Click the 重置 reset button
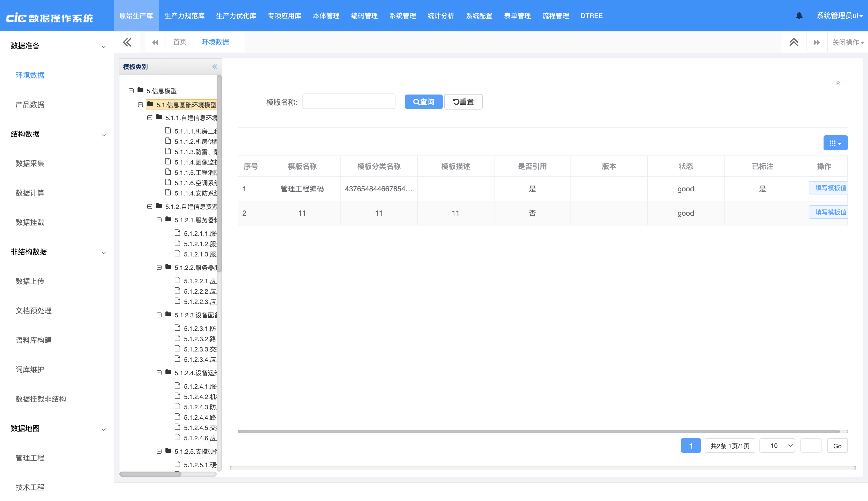This screenshot has height=501, width=868. pos(463,102)
